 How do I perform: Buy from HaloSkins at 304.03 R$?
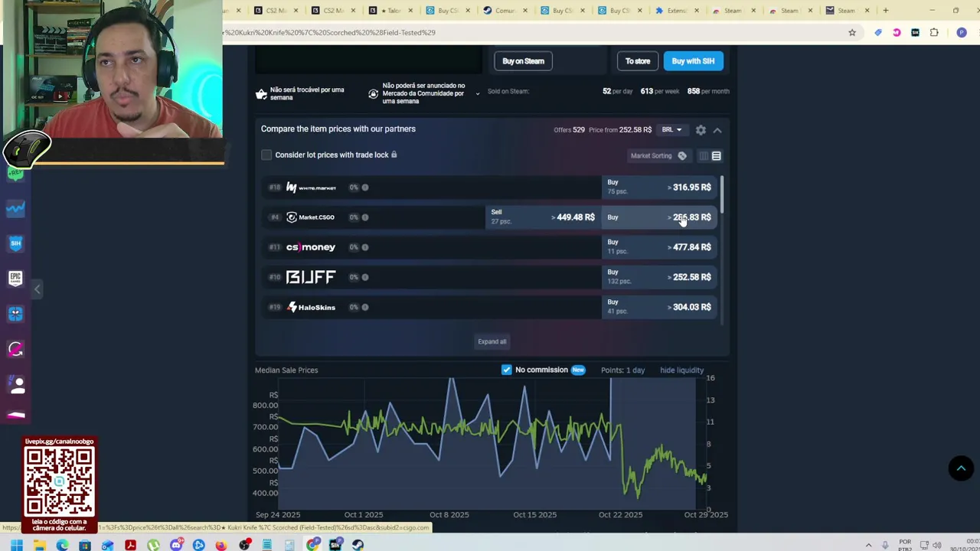pos(659,307)
